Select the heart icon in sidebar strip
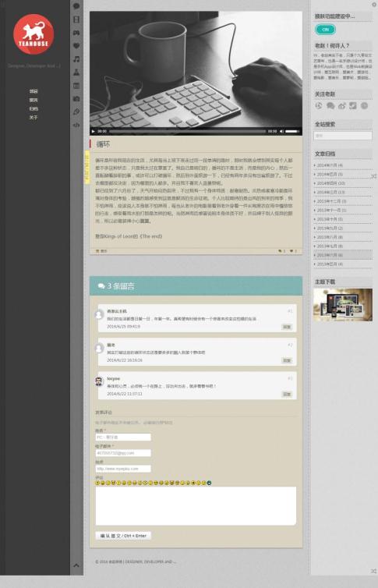The image size is (378, 588). [76, 46]
